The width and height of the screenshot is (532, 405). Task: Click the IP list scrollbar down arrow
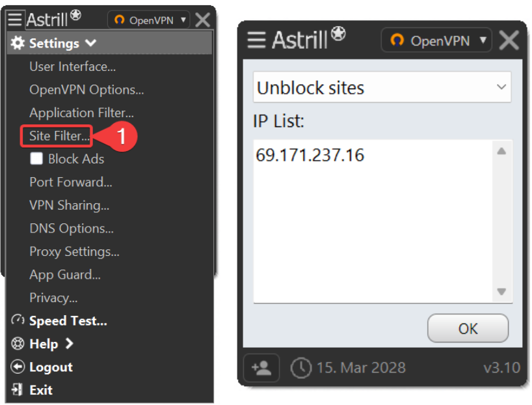tap(501, 292)
